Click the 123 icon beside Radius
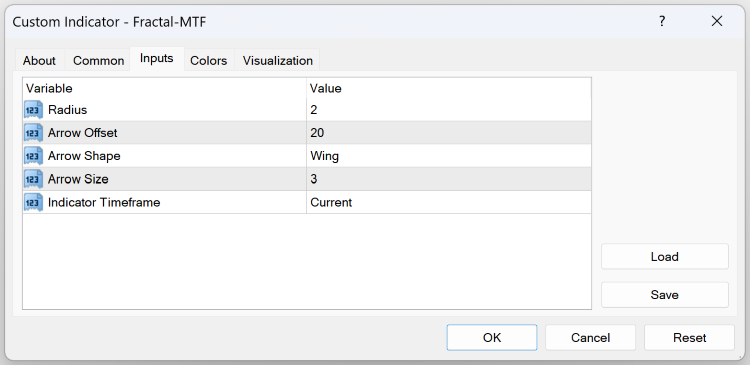750x365 pixels. click(33, 110)
